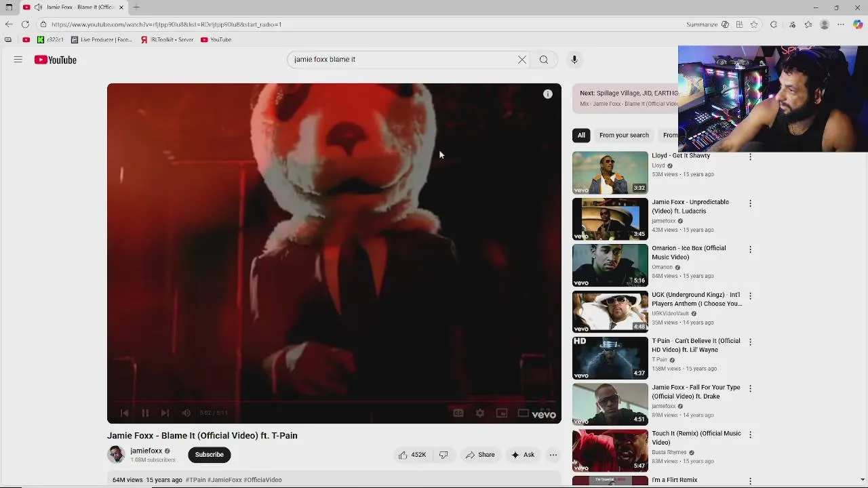The width and height of the screenshot is (868, 488).
Task: Open options for Touch It Remix
Action: click(x=750, y=434)
